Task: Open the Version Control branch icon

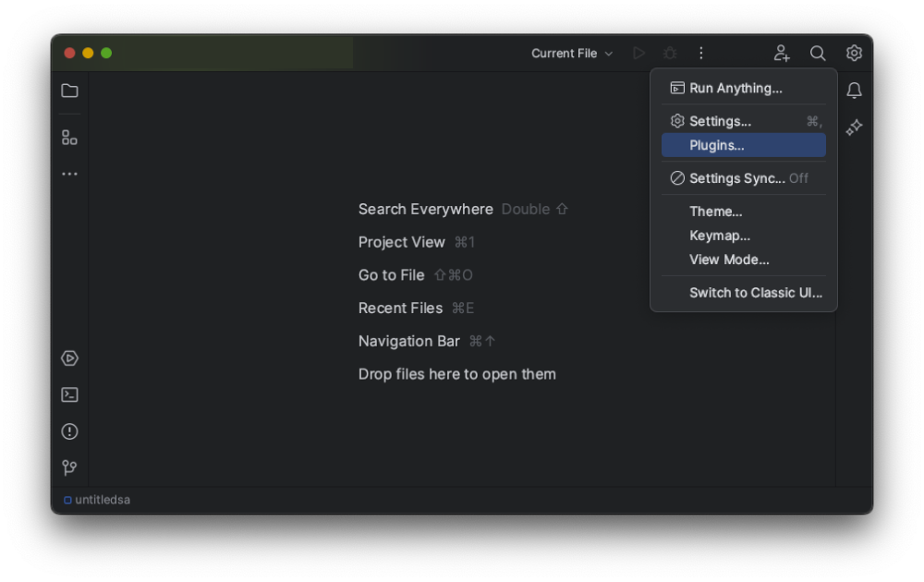Action: [x=69, y=467]
